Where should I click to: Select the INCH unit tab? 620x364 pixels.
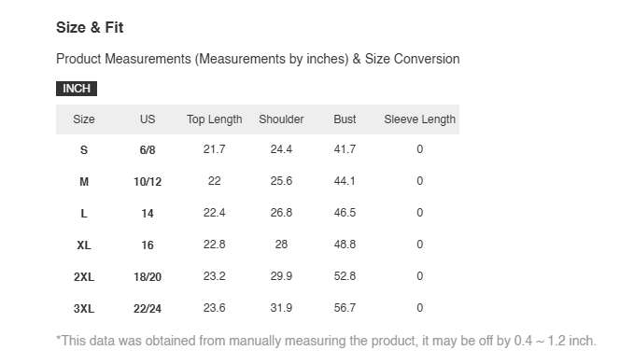click(77, 89)
